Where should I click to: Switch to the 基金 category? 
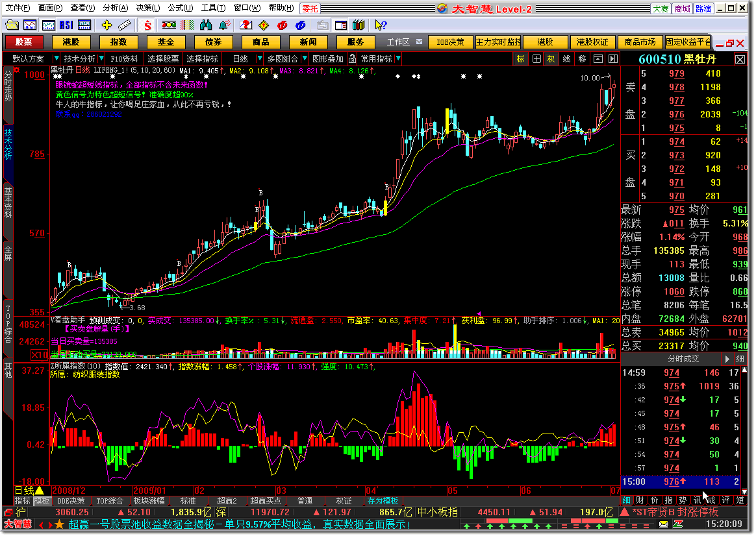tap(166, 42)
